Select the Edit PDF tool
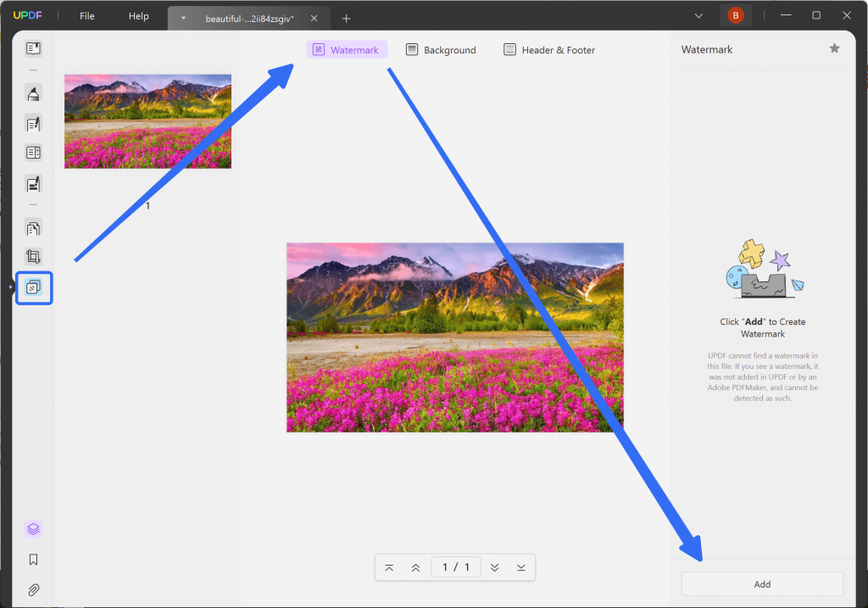This screenshot has height=608, width=868. tap(34, 124)
